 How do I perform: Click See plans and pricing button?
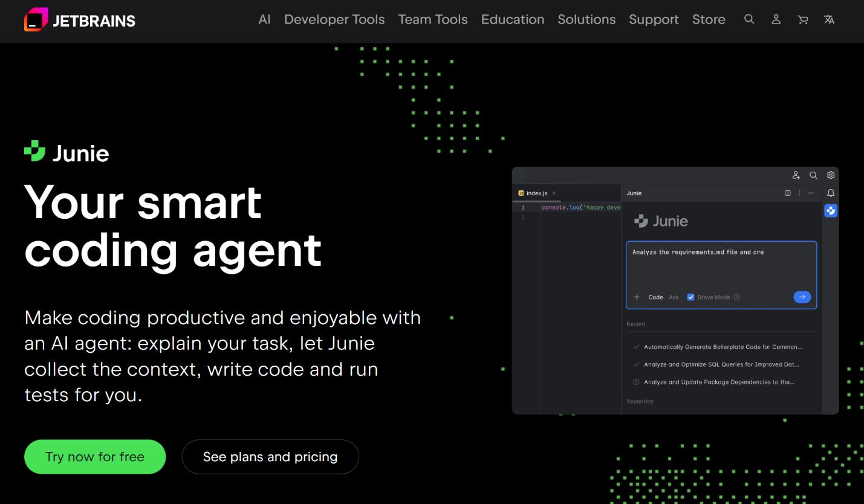tap(270, 457)
